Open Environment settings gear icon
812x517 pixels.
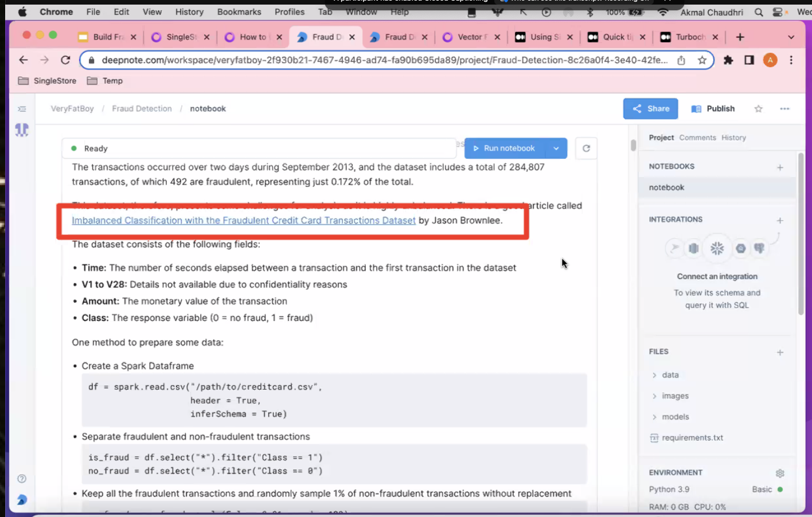[x=780, y=473]
